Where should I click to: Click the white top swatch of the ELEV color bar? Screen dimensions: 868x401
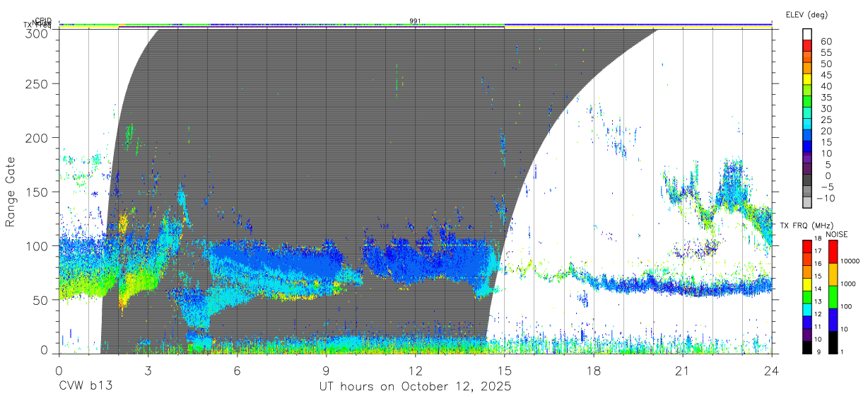[808, 35]
